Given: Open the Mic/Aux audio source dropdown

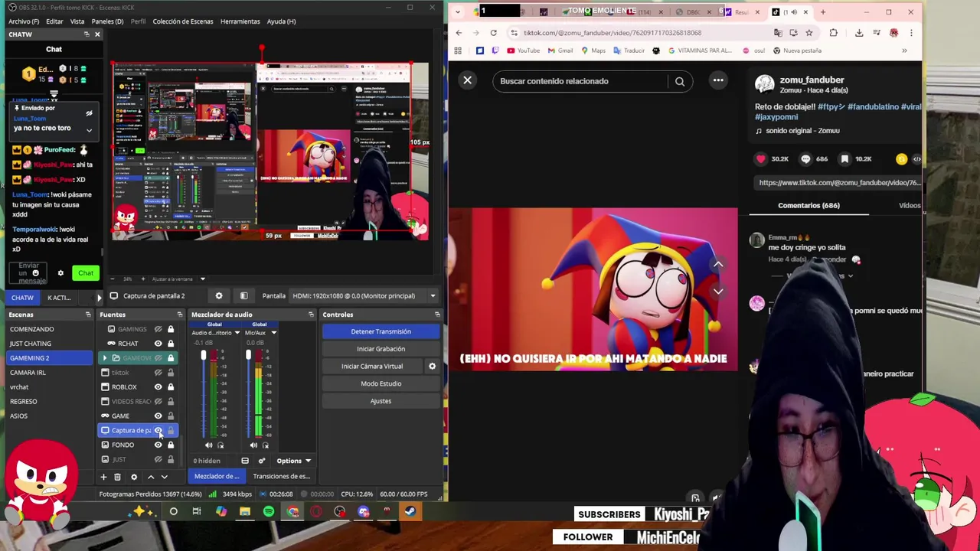Looking at the screenshot, I should (273, 333).
